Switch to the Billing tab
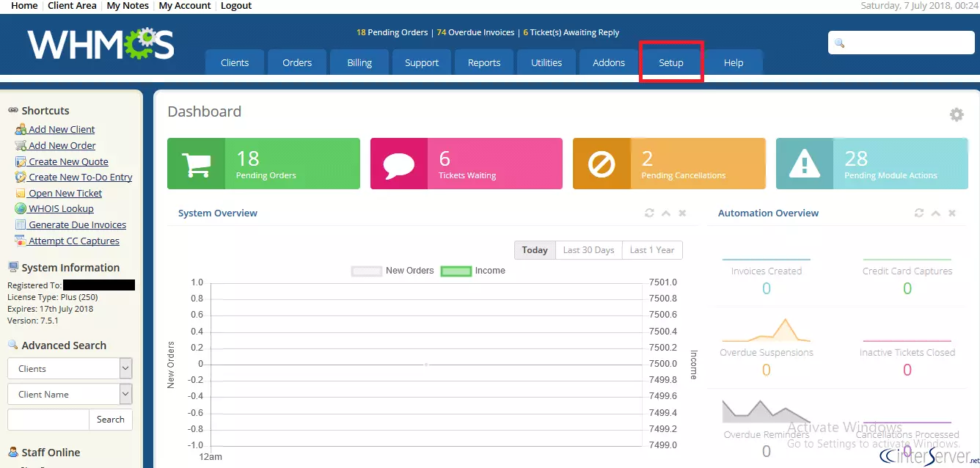Viewport: 980px width, 468px height. 359,62
